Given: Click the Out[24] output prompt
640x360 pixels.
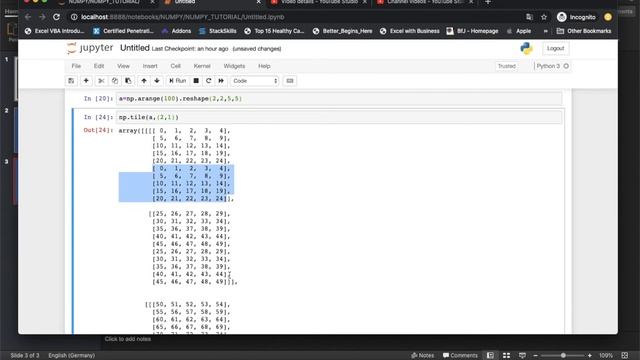Looking at the screenshot, I should 98,130.
